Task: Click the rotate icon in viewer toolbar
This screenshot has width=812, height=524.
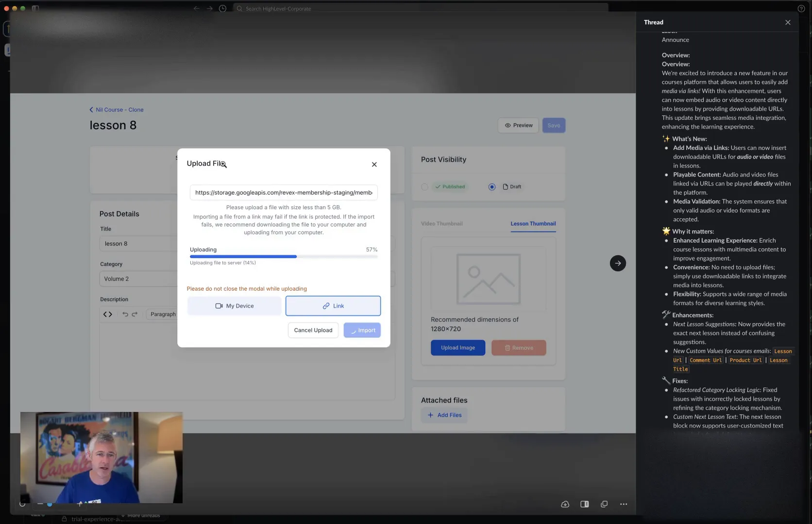Action: pyautogui.click(x=22, y=504)
